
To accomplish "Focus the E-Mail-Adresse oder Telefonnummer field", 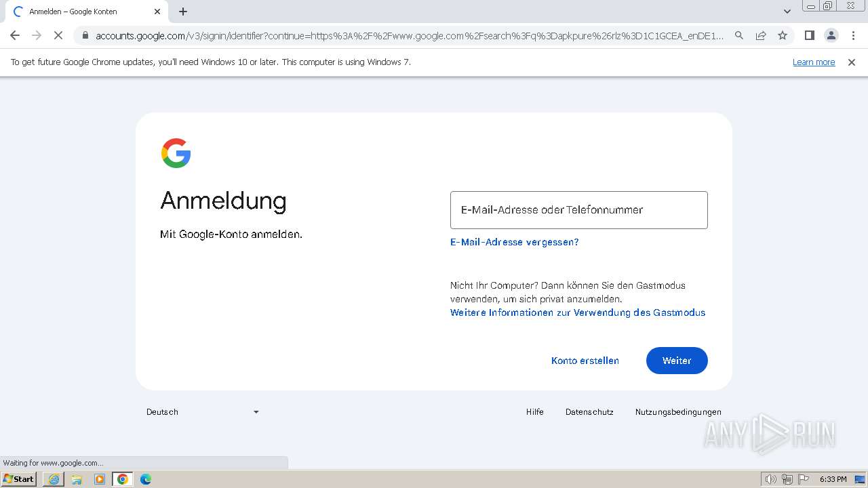I will tap(579, 210).
